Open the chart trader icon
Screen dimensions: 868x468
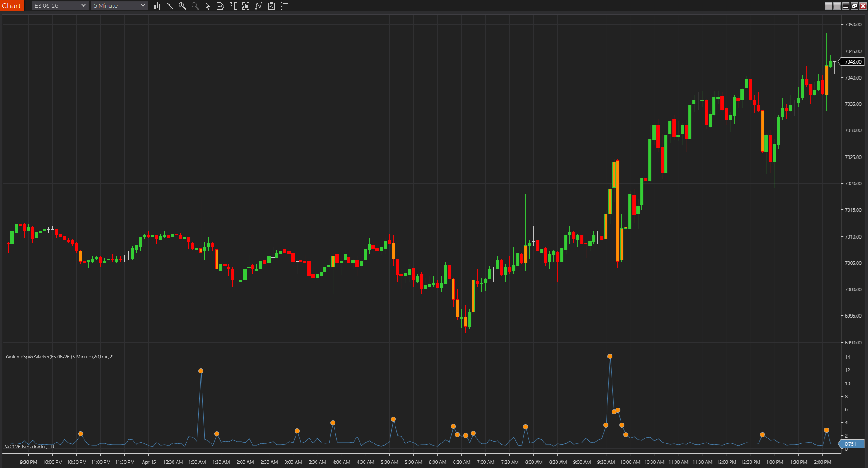tap(233, 6)
